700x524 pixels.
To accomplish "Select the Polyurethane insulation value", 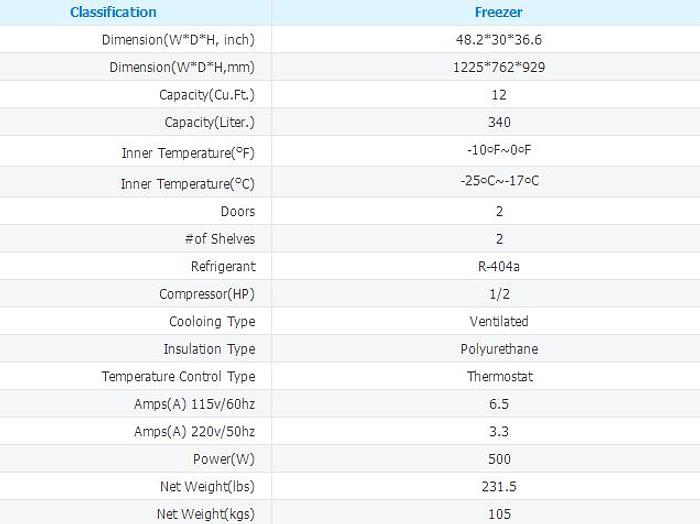I will (x=499, y=349).
